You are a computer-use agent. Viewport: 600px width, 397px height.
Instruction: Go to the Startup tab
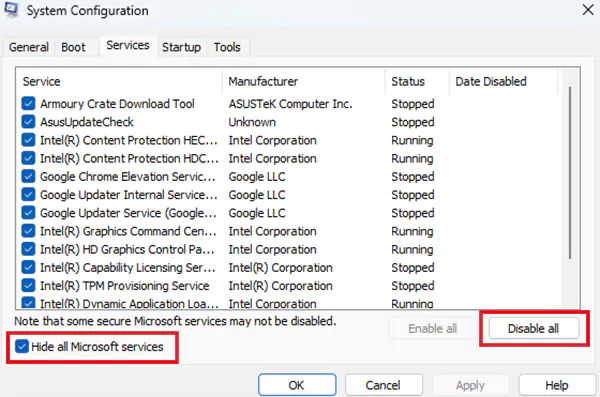181,47
